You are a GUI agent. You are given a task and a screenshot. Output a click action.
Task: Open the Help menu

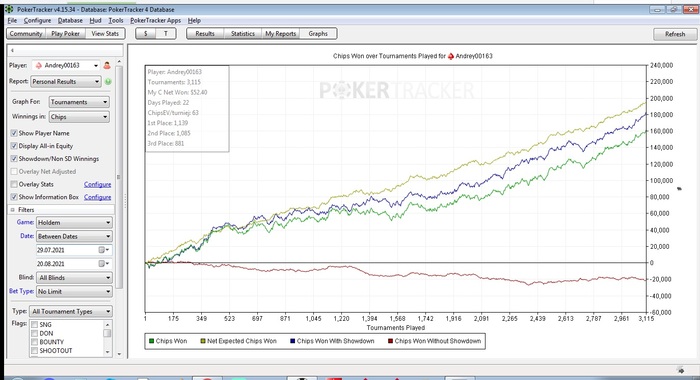pos(194,21)
